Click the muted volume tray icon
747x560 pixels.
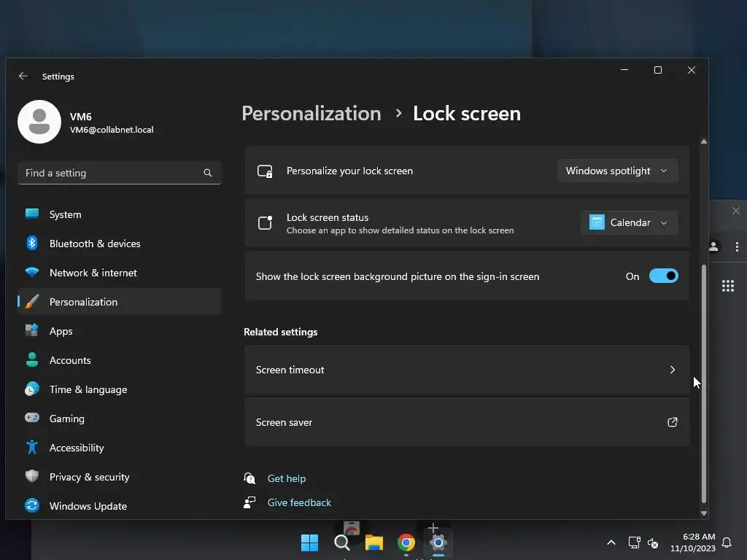(653, 542)
